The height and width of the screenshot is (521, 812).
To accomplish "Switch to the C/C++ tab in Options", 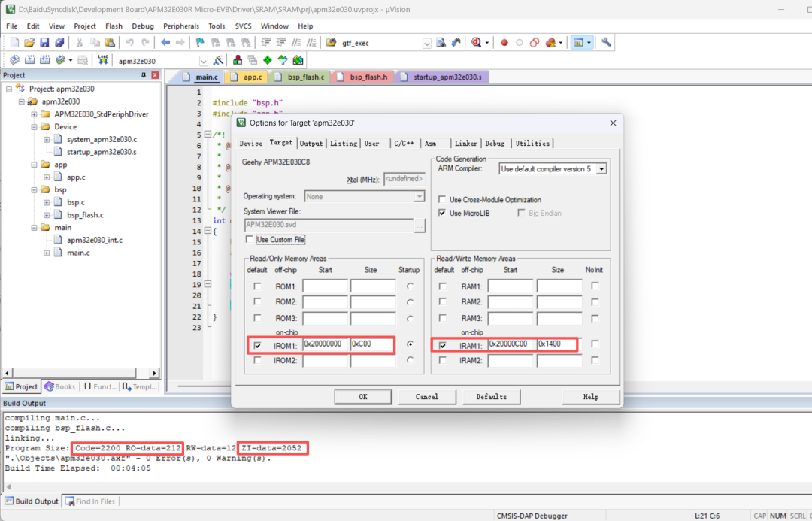I will (403, 144).
